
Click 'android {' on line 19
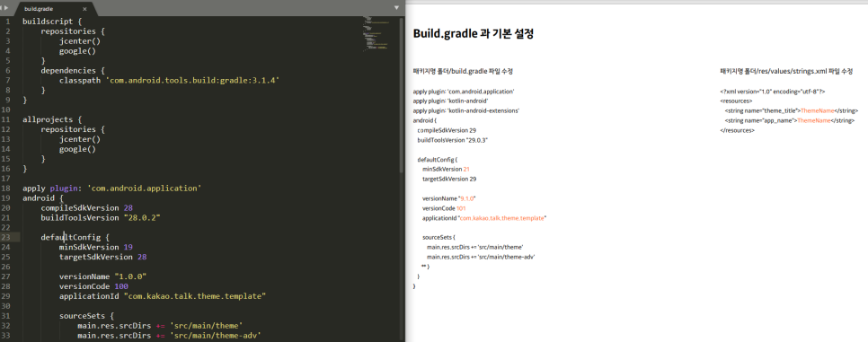(x=42, y=197)
